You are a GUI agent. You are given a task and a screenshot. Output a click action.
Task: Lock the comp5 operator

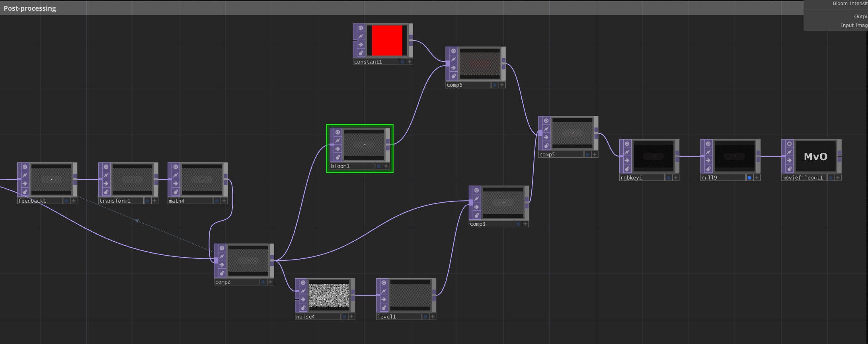point(546,146)
